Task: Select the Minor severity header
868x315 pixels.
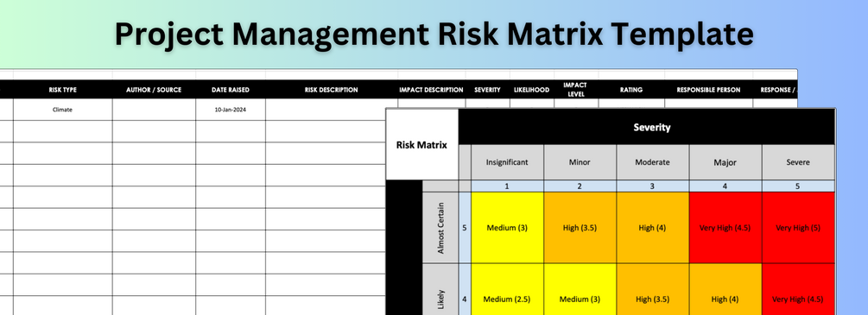Action: click(580, 162)
